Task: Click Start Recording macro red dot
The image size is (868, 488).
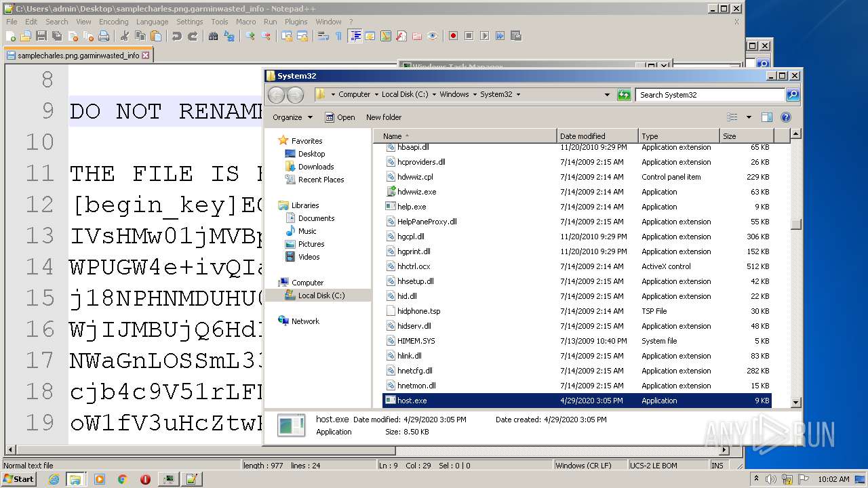Action: (453, 36)
